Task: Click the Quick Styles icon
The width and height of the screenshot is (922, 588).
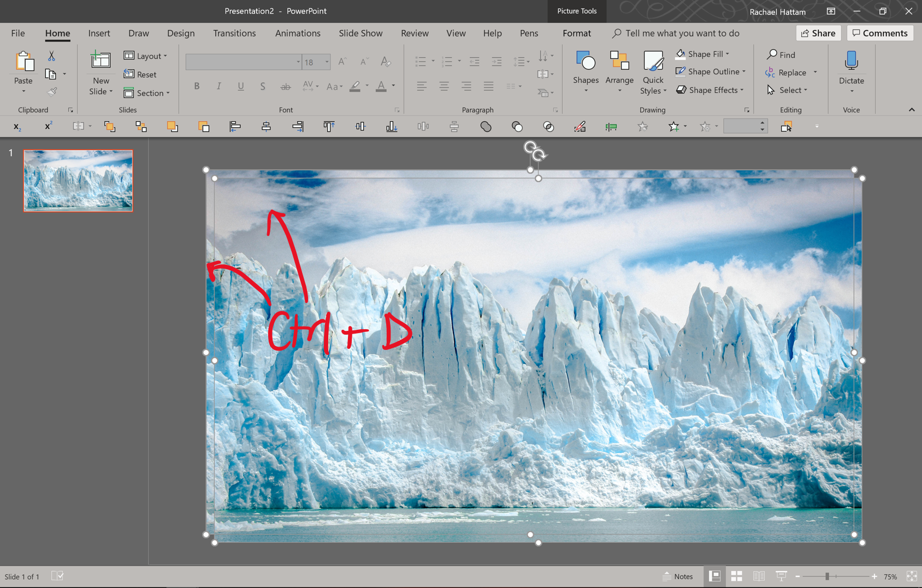Action: coord(653,71)
